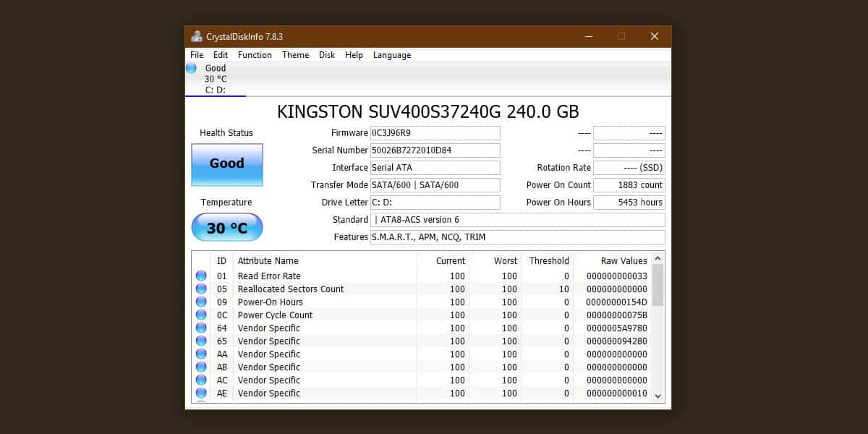868x434 pixels.
Task: Click status orb of Reallocated Sectors Count row
Action: point(201,289)
